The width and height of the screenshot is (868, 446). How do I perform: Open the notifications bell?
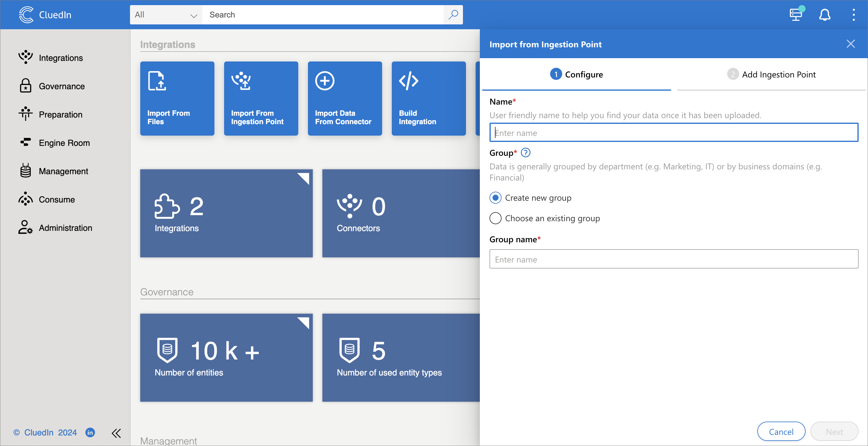(x=825, y=15)
